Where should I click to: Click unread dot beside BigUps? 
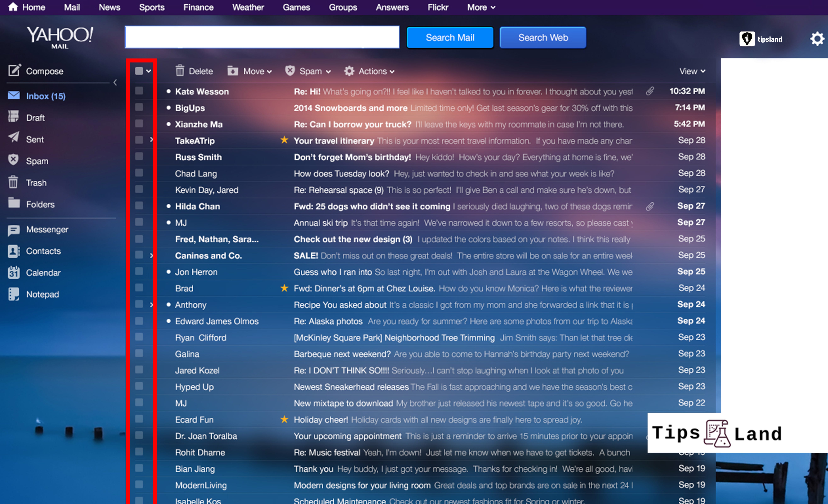pyautogui.click(x=168, y=108)
